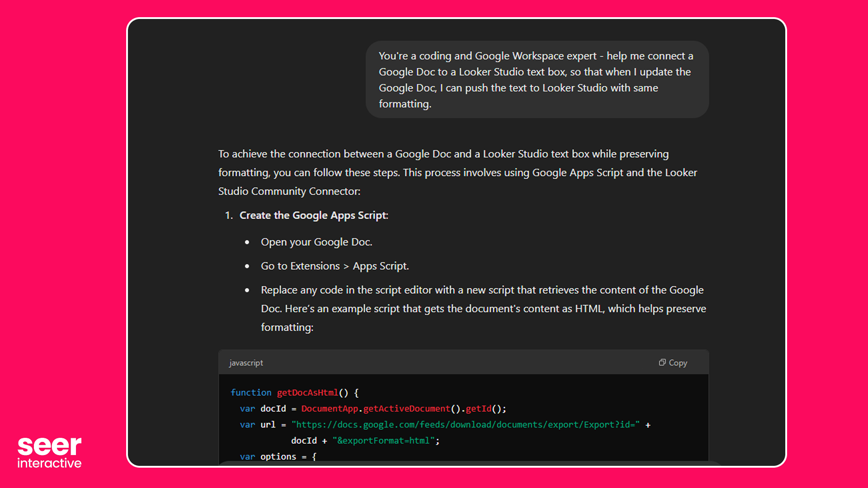Click the intro paragraph starting 'To achieve'
Image resolution: width=868 pixels, height=488 pixels.
457,172
